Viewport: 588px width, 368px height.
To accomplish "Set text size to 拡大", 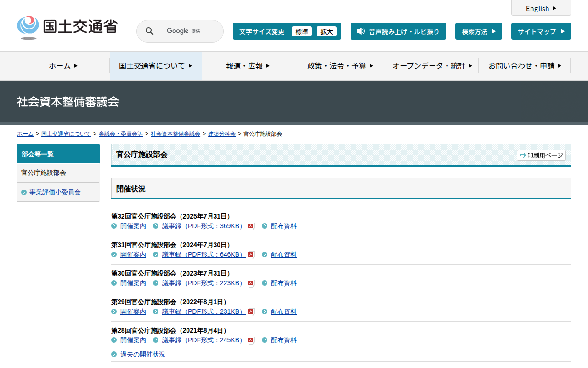I will tap(326, 31).
